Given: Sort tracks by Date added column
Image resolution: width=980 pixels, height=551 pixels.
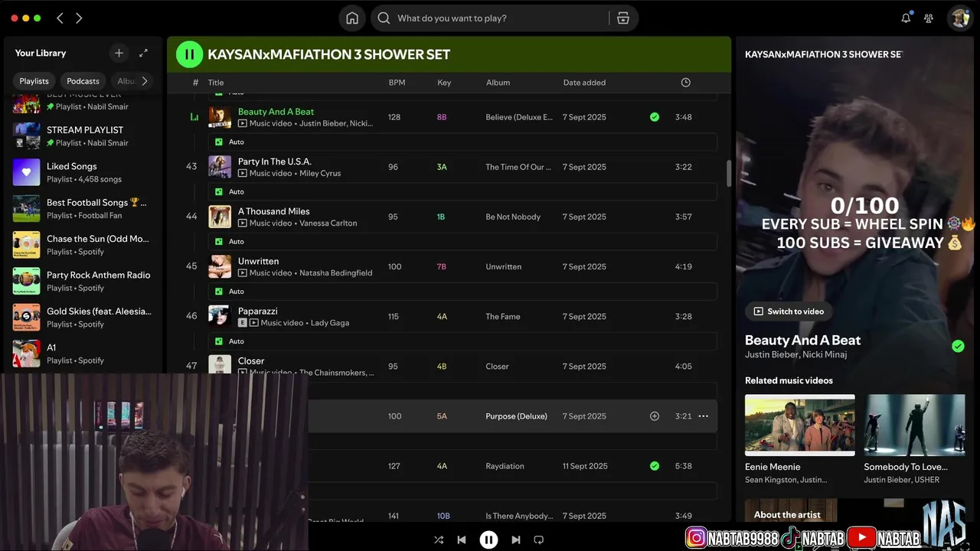Looking at the screenshot, I should [584, 83].
